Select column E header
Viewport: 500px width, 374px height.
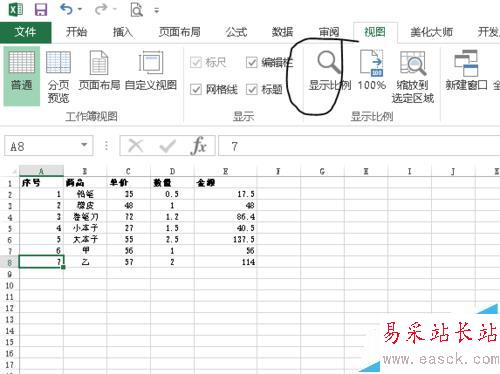pyautogui.click(x=225, y=171)
